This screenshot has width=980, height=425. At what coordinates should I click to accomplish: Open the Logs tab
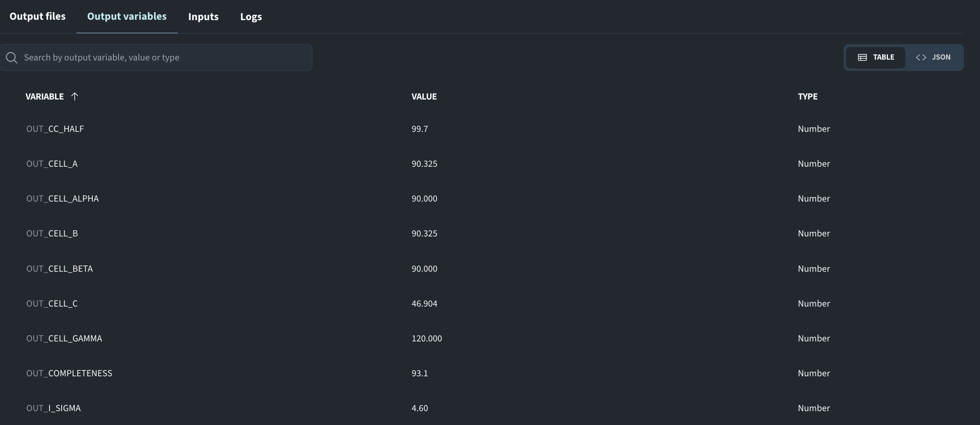251,17
